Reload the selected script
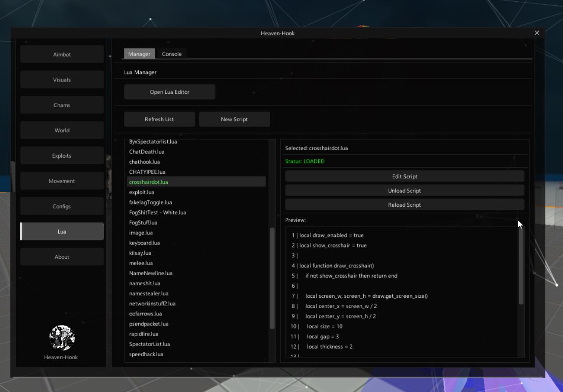563x392 pixels. click(405, 205)
